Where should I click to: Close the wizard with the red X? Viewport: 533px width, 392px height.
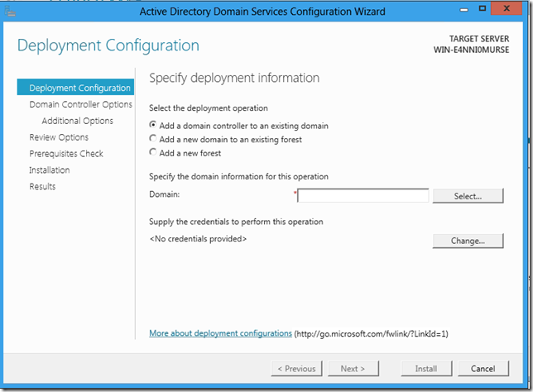[x=507, y=8]
